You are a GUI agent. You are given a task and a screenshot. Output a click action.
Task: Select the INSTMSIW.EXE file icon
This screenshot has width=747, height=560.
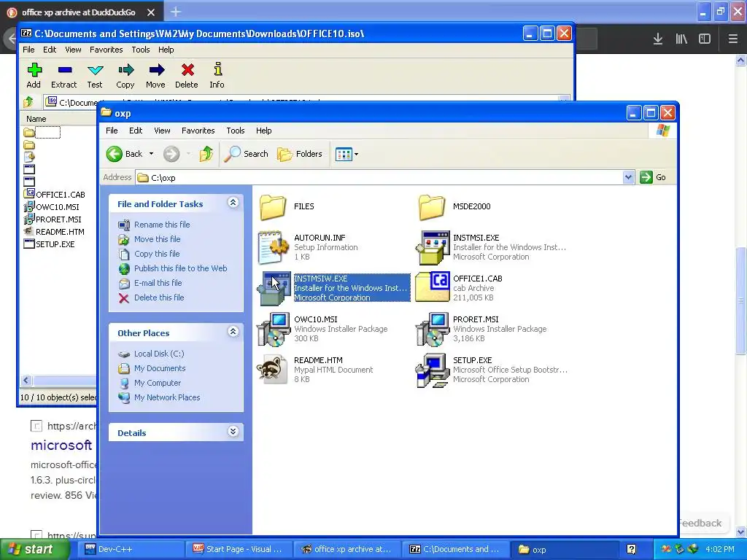pyautogui.click(x=274, y=289)
